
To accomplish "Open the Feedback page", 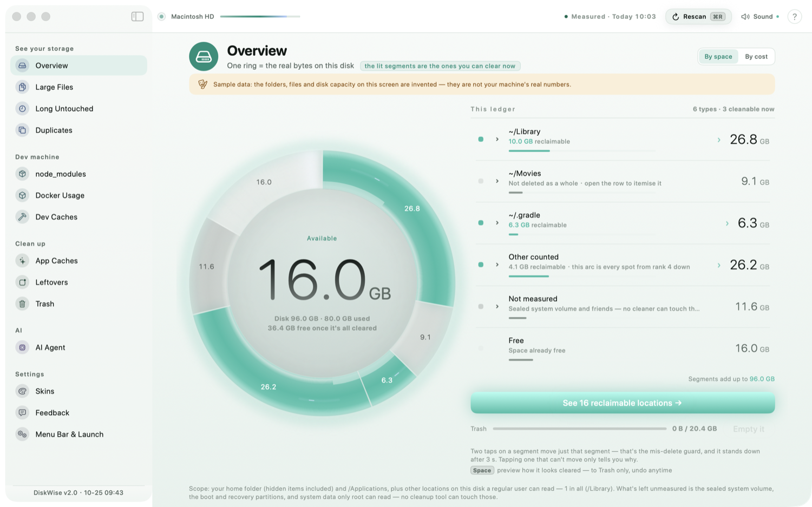I will coord(78,413).
